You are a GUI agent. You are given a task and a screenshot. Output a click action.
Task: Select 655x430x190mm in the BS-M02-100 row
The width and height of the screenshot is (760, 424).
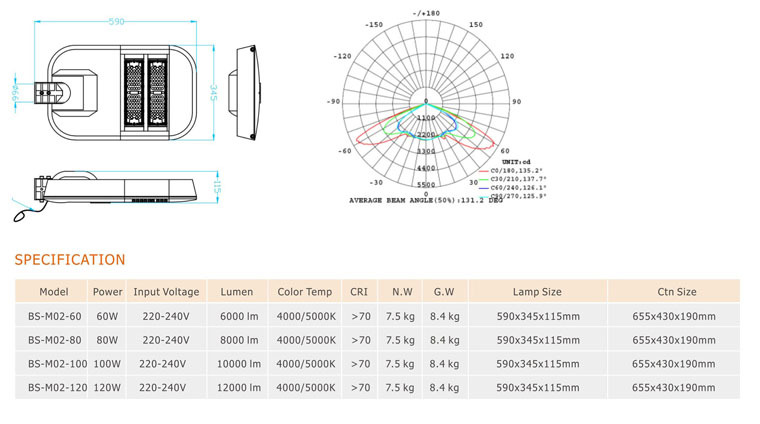674,364
